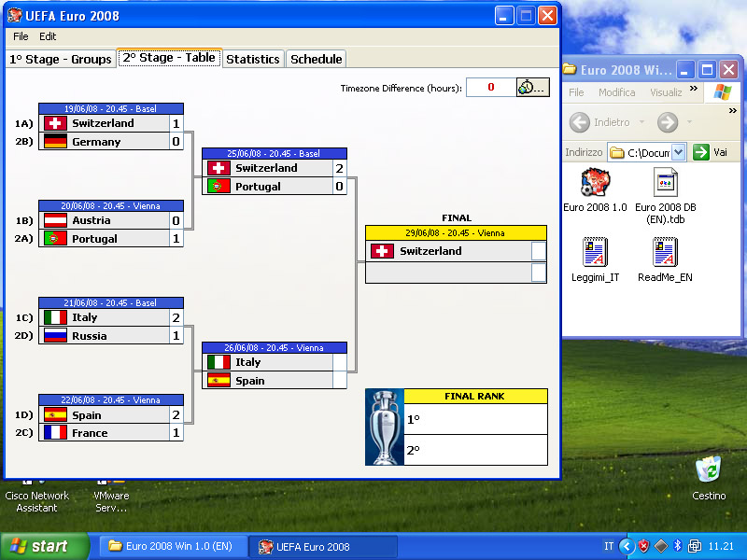
Task: Select the 2° Stage - Table tab
Action: (169, 58)
